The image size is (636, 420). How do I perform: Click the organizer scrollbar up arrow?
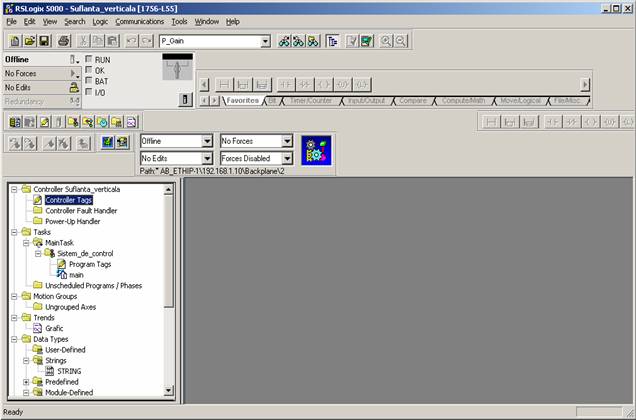(x=168, y=190)
